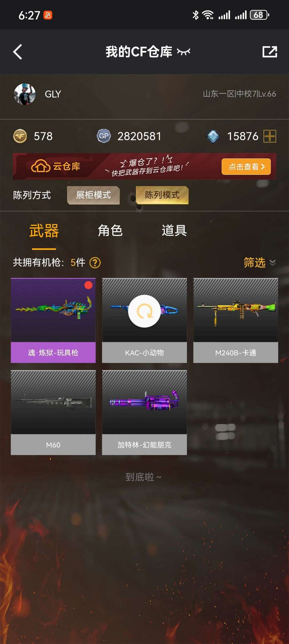Switch to the 道具 tab

174,230
